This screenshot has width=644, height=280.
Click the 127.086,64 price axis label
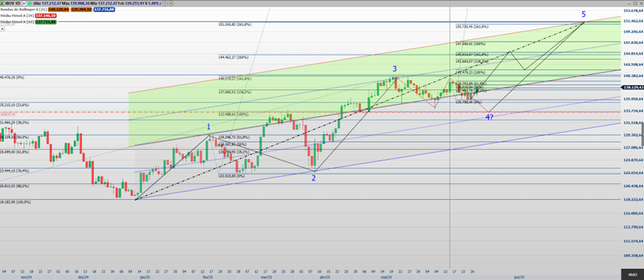633,147
